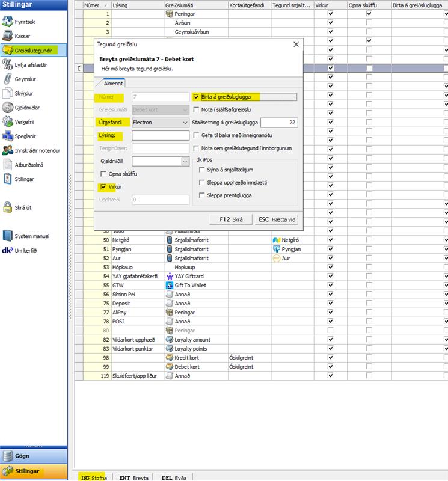
Task: Click the Geymslur paperclip icon
Action: click(8, 79)
